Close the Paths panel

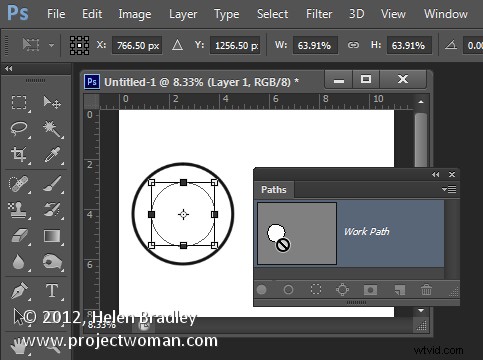click(x=452, y=174)
